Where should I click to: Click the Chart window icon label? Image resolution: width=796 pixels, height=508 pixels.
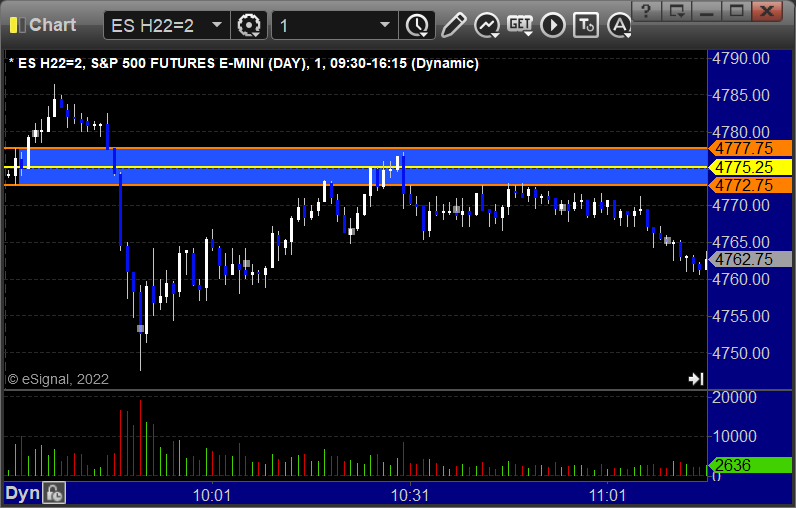tap(43, 25)
